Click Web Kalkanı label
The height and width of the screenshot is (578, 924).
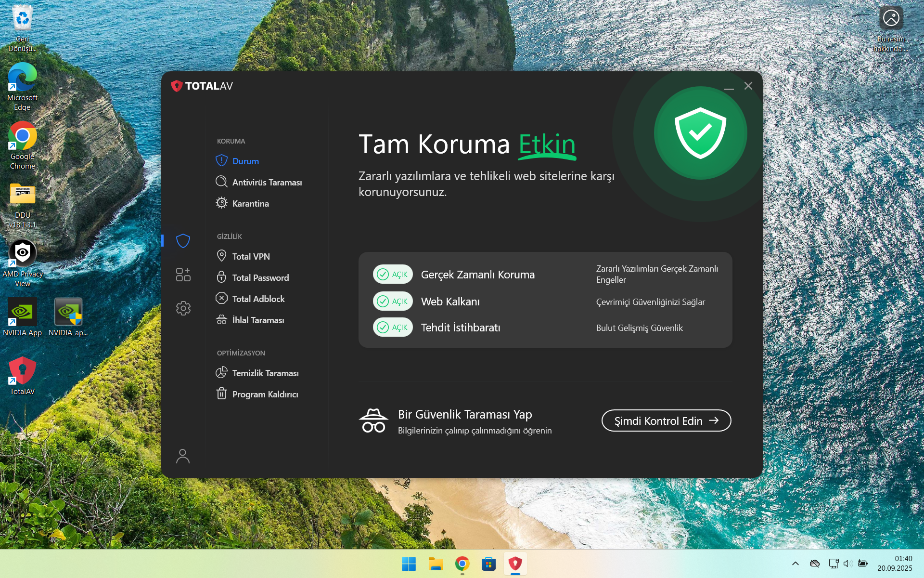[450, 302]
